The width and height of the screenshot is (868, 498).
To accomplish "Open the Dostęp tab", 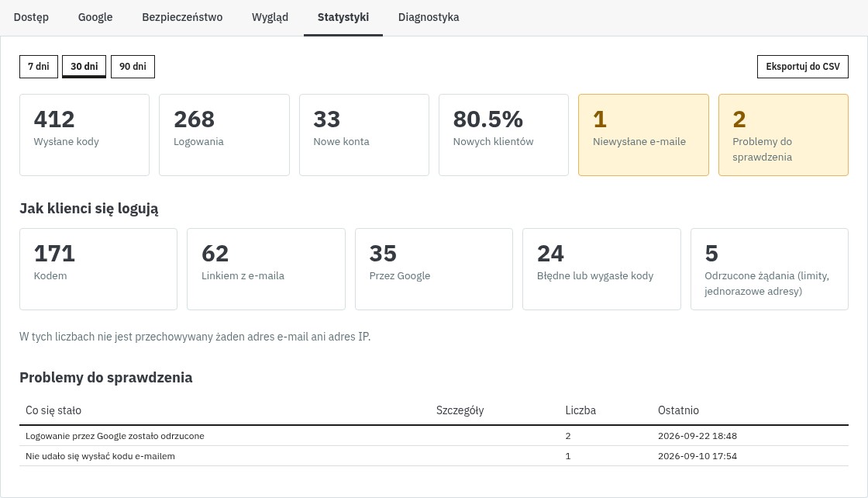I will 31,17.
